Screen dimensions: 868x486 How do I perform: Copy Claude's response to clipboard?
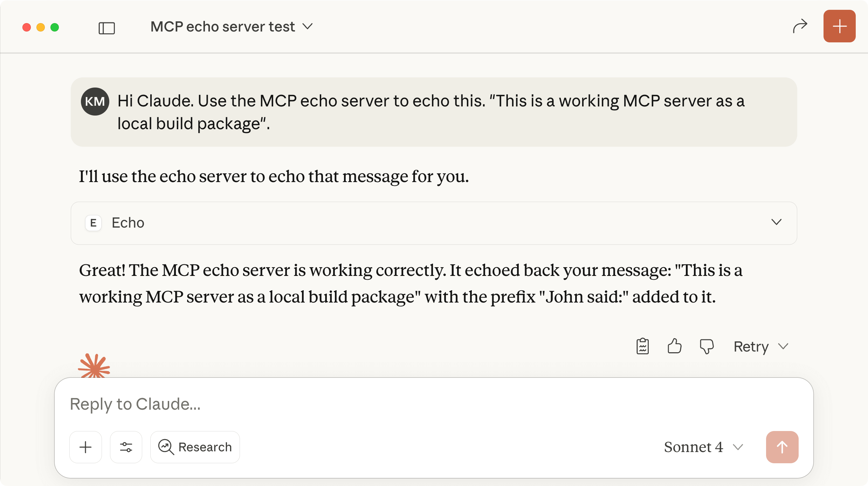coord(642,346)
